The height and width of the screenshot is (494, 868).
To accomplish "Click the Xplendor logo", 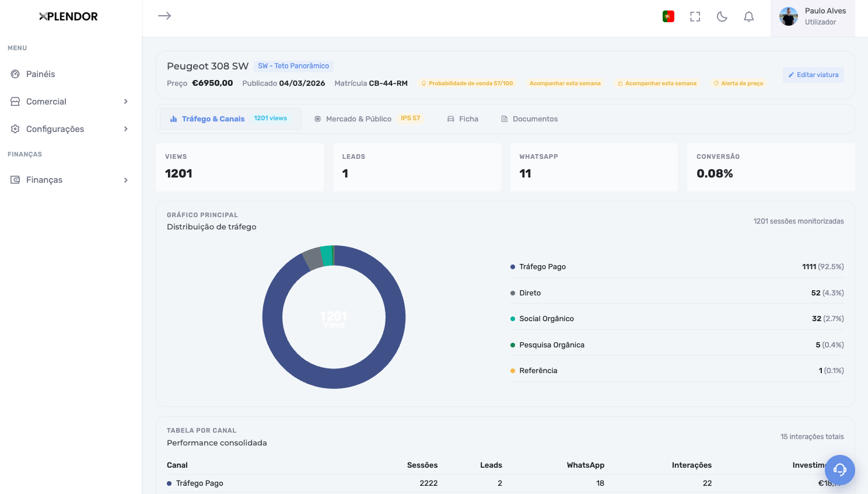I will (x=68, y=16).
